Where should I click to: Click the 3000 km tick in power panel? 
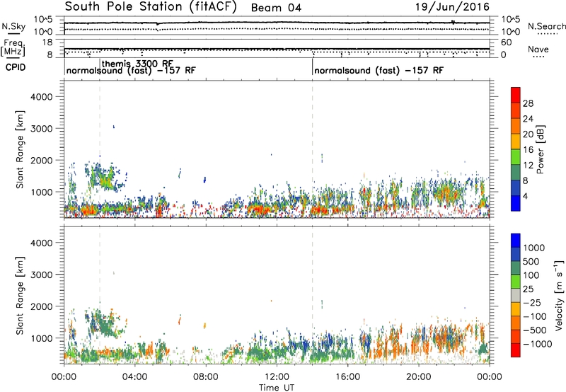coord(42,129)
